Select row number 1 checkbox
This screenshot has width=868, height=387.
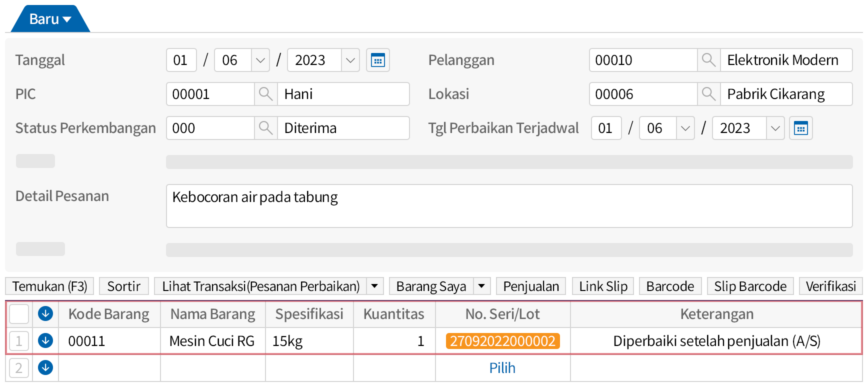tap(19, 341)
